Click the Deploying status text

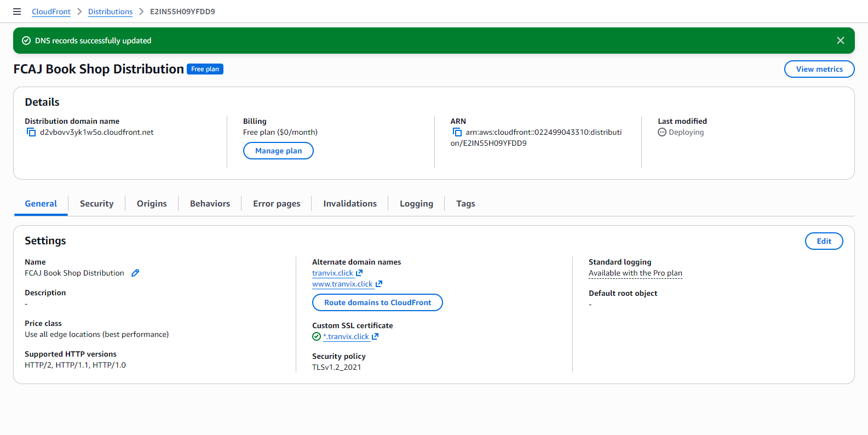pos(686,132)
